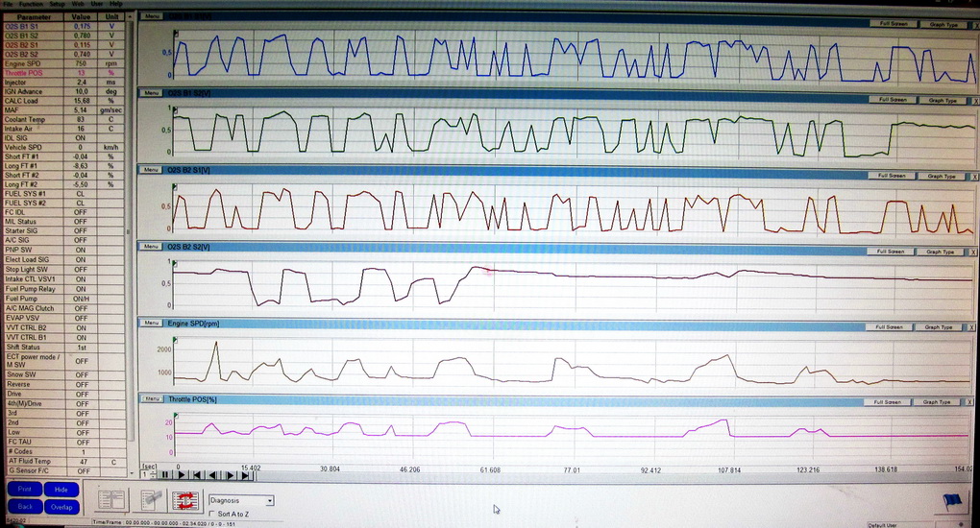
Task: Open the Function menu
Action: pyautogui.click(x=31, y=4)
